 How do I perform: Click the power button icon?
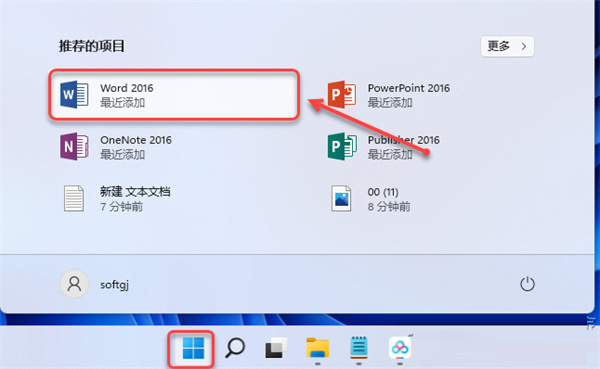527,284
